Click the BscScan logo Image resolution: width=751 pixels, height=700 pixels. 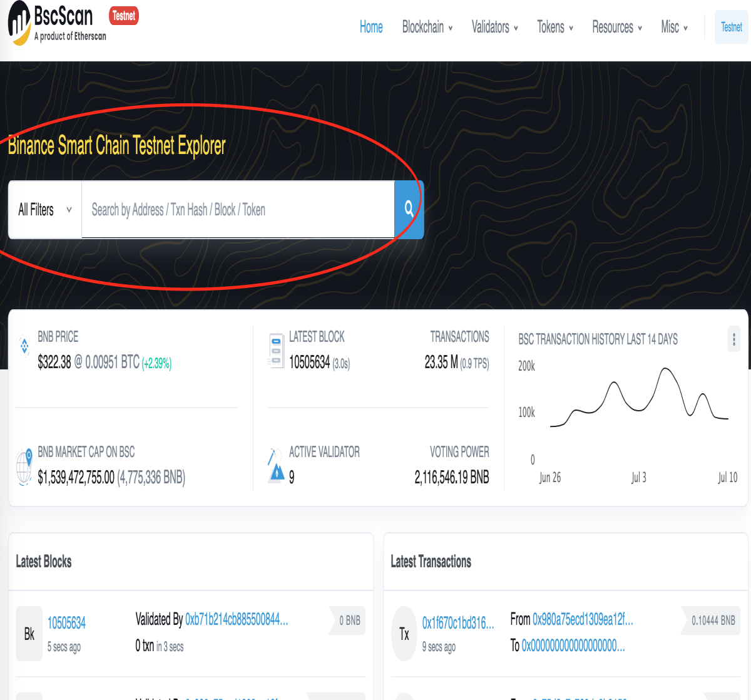(57, 23)
